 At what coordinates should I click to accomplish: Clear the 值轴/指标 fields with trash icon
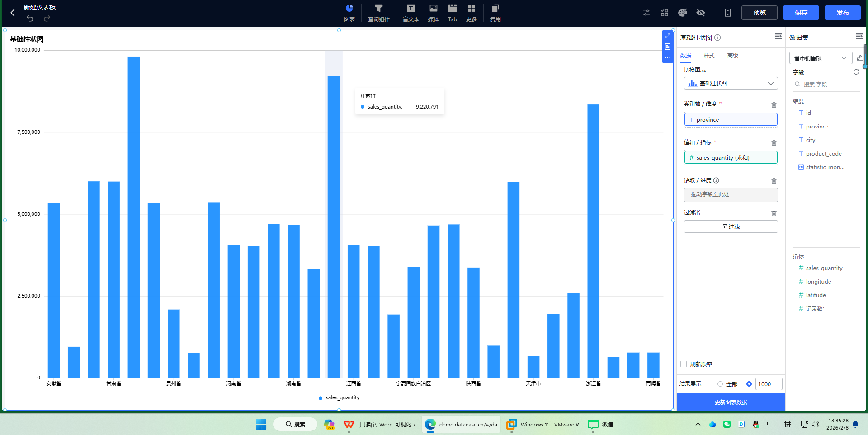click(774, 143)
